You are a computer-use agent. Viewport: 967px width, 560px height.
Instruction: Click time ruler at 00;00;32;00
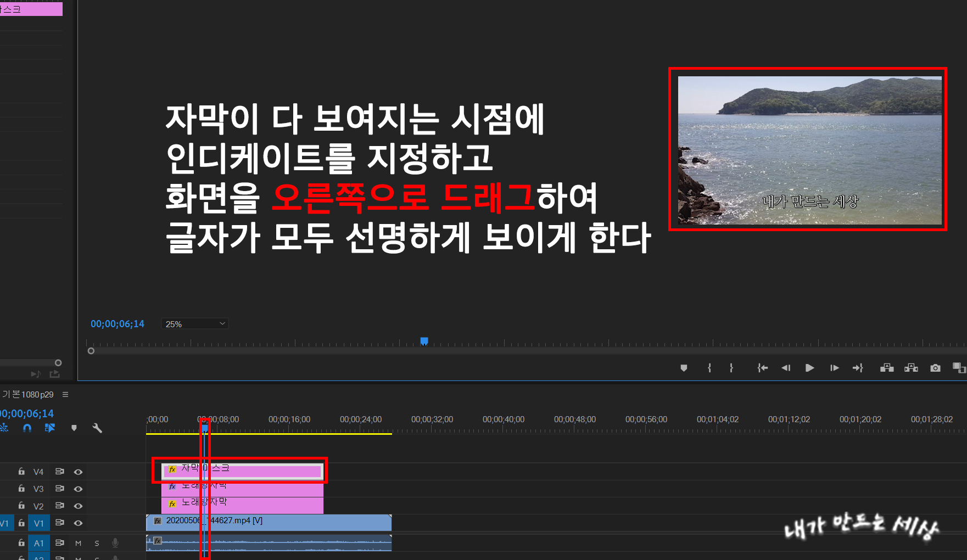tap(432, 419)
